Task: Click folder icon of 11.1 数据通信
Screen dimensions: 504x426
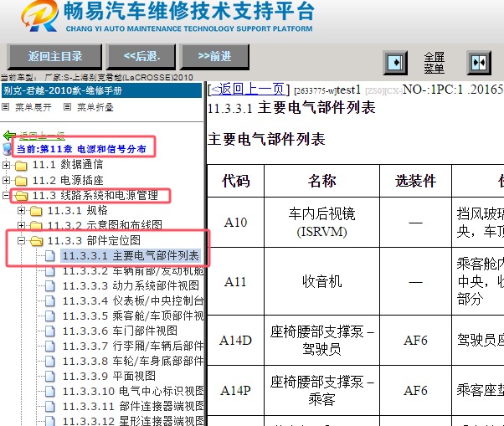Action: click(x=21, y=166)
